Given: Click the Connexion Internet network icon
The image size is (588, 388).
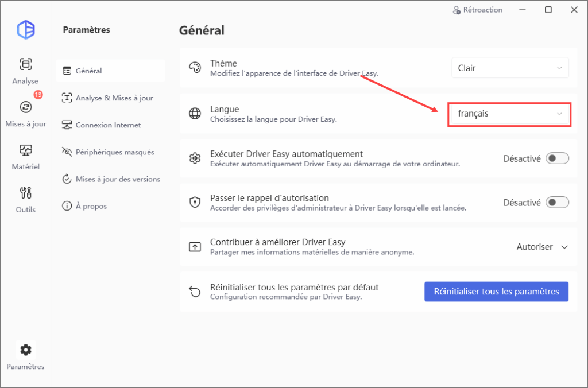Looking at the screenshot, I should 67,125.
